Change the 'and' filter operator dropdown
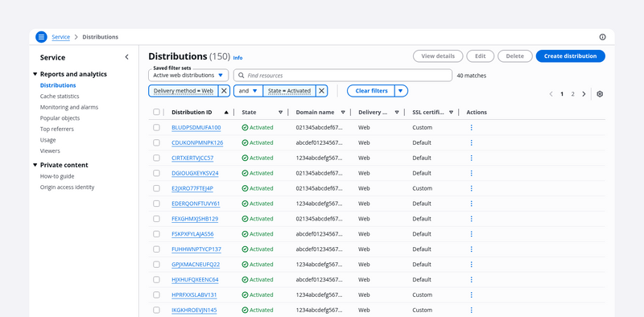 248,91
